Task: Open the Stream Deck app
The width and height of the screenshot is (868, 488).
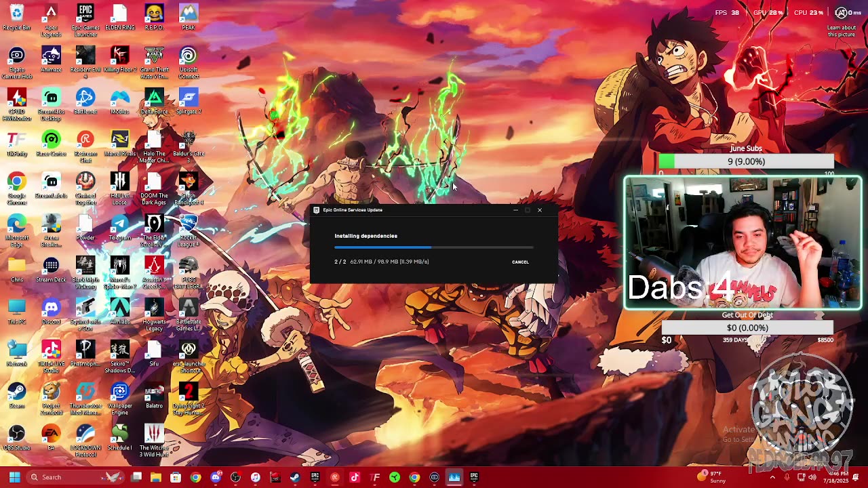Action: 51,270
